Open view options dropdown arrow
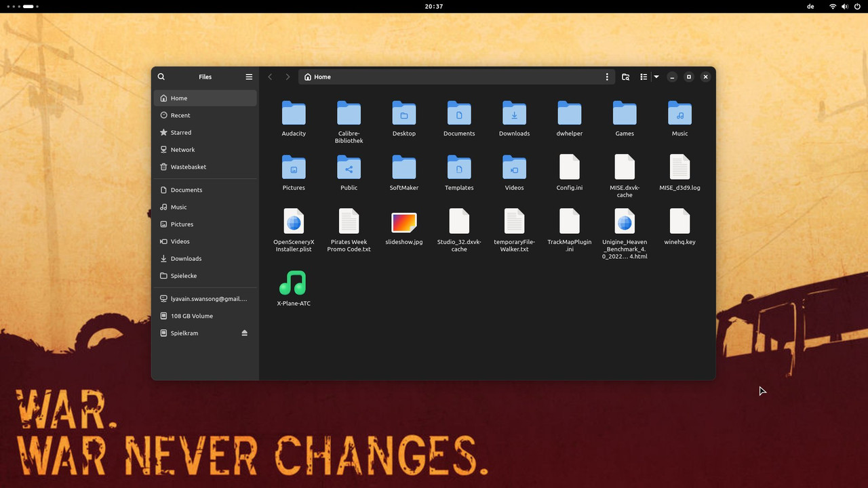Viewport: 868px width, 488px height. pos(656,77)
